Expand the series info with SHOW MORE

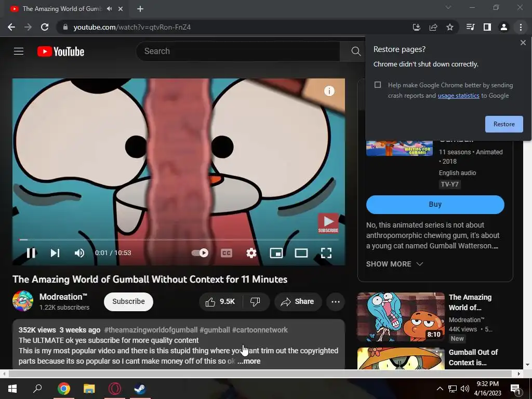tap(394, 264)
